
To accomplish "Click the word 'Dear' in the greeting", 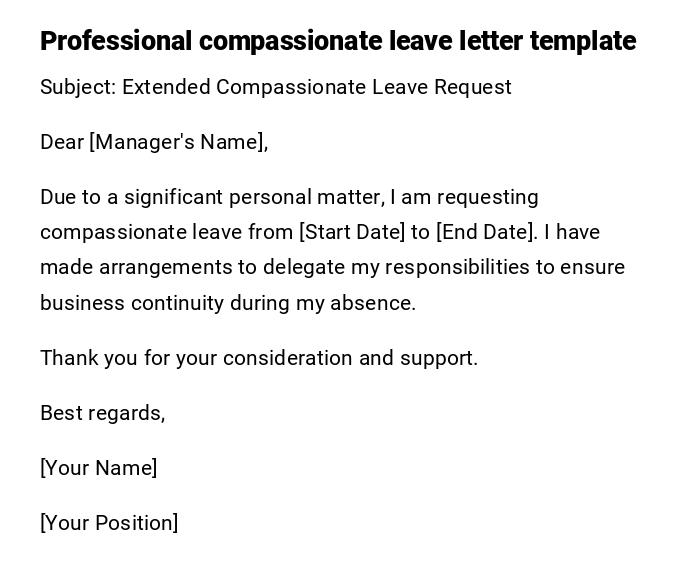I will (62, 142).
